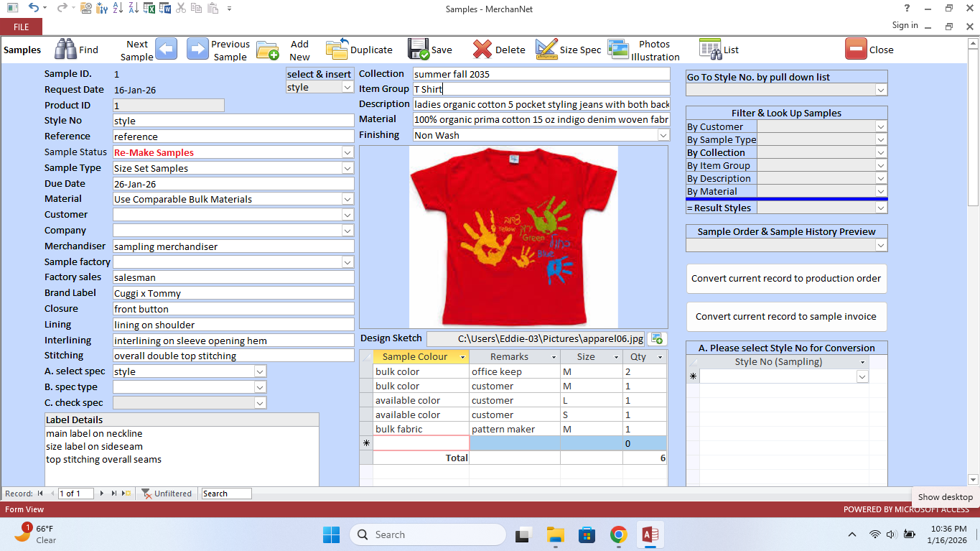This screenshot has width=980, height=551.
Task: Browse for design sketch image file
Action: 657,338
